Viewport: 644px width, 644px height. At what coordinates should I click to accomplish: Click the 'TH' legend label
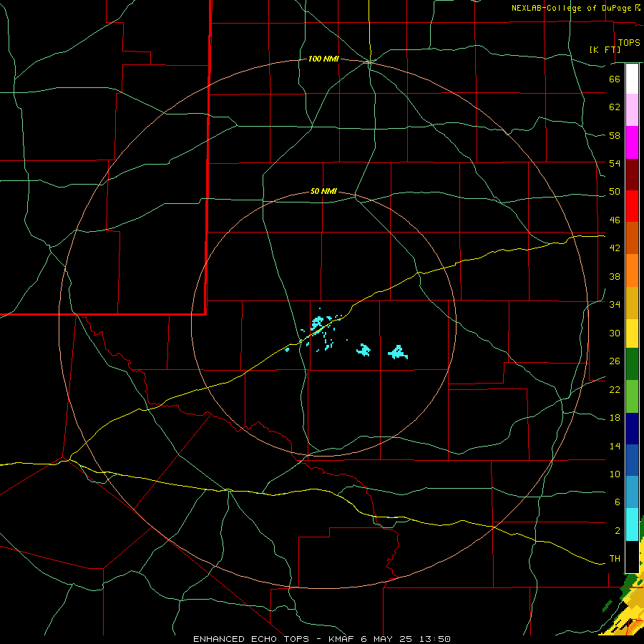(615, 559)
